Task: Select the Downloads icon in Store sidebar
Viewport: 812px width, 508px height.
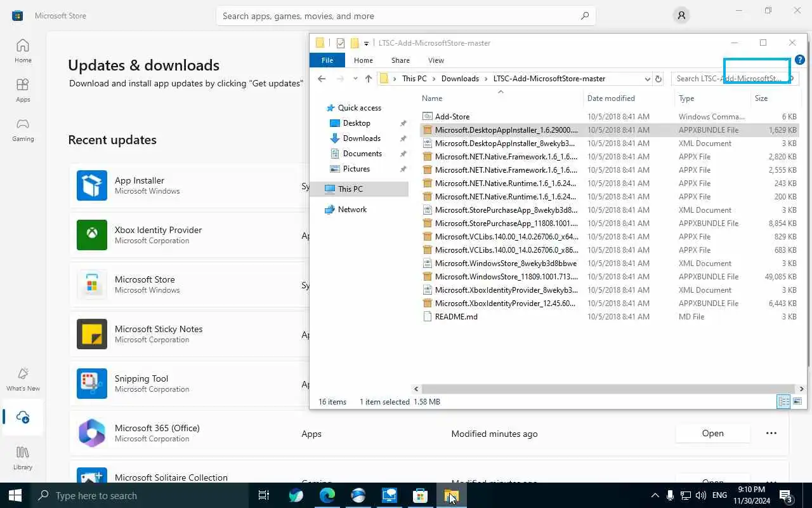Action: pyautogui.click(x=23, y=417)
